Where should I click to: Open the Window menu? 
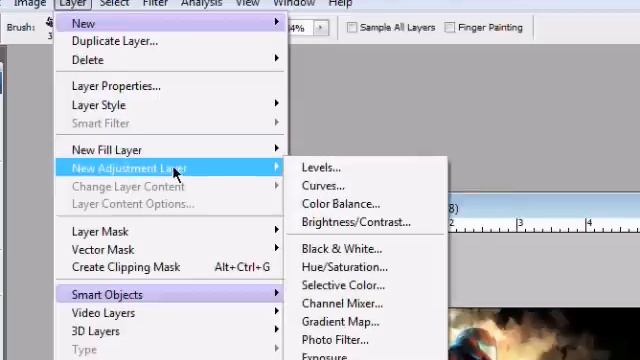(294, 4)
